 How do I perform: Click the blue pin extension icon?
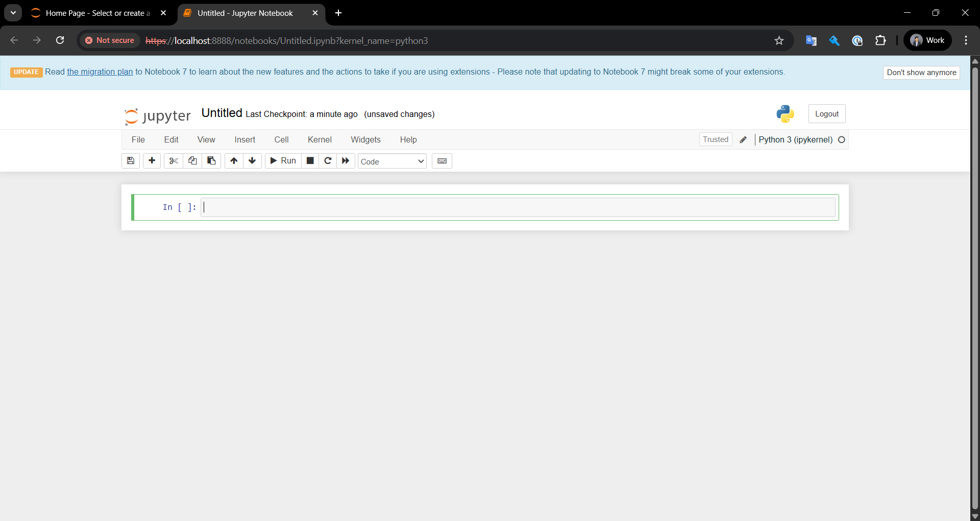pyautogui.click(x=834, y=40)
